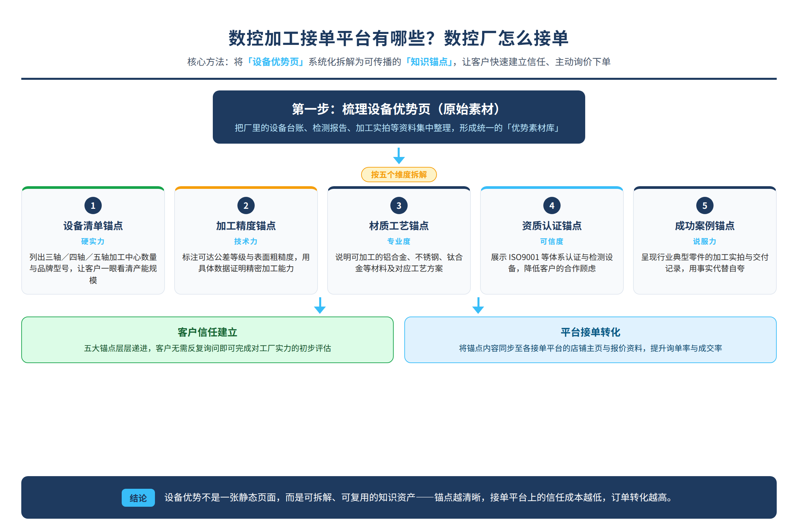Click the numbered circle 2 badge
This screenshot has width=798, height=532.
pos(246,205)
